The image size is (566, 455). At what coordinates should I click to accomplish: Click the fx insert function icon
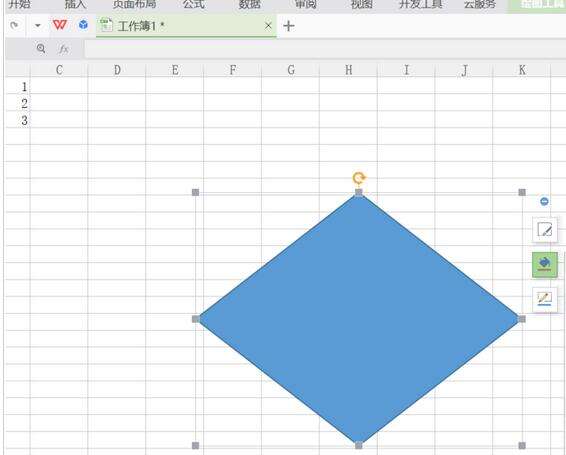pos(64,49)
